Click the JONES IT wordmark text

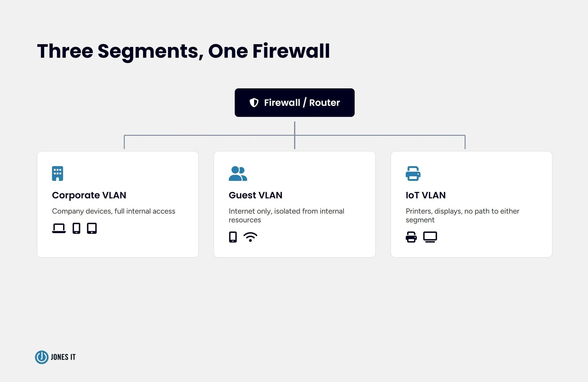[63, 357]
